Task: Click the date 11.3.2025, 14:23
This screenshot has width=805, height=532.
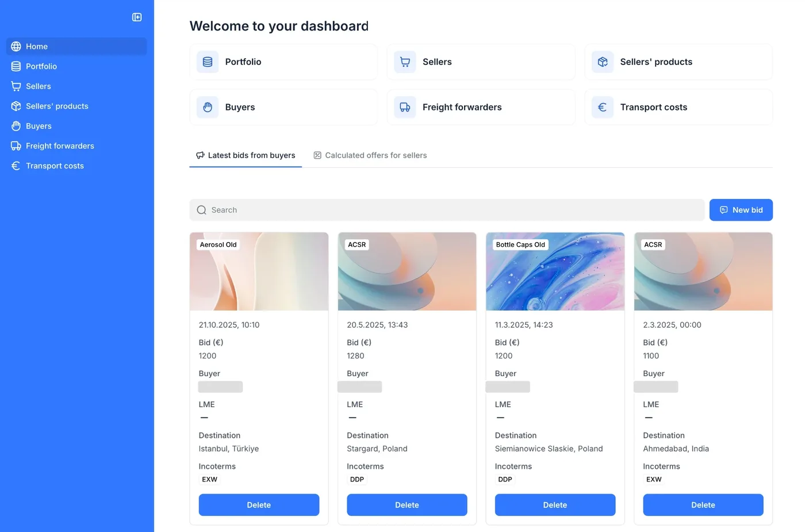Action: pos(524,325)
